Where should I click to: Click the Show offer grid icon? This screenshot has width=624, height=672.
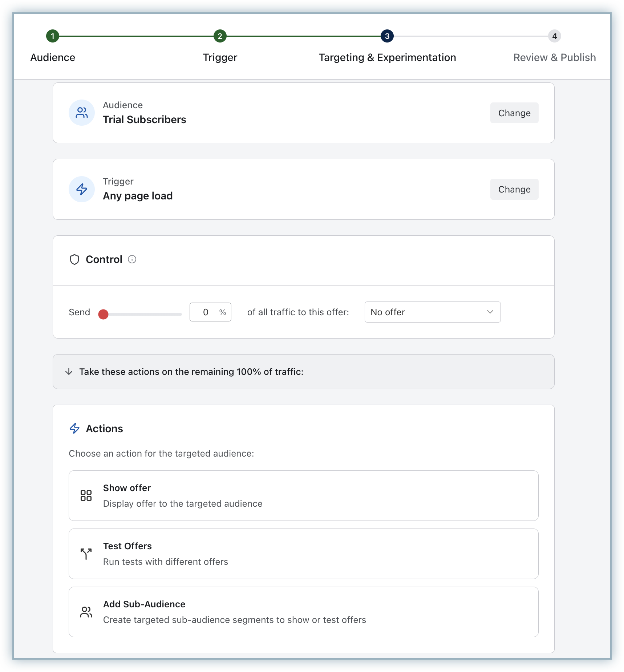coord(86,495)
